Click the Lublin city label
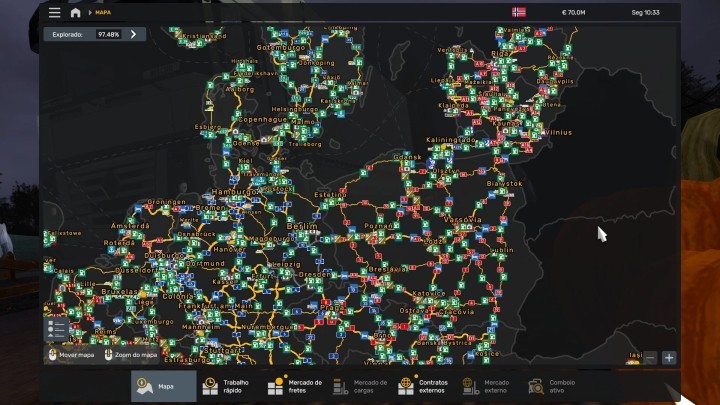 point(502,250)
